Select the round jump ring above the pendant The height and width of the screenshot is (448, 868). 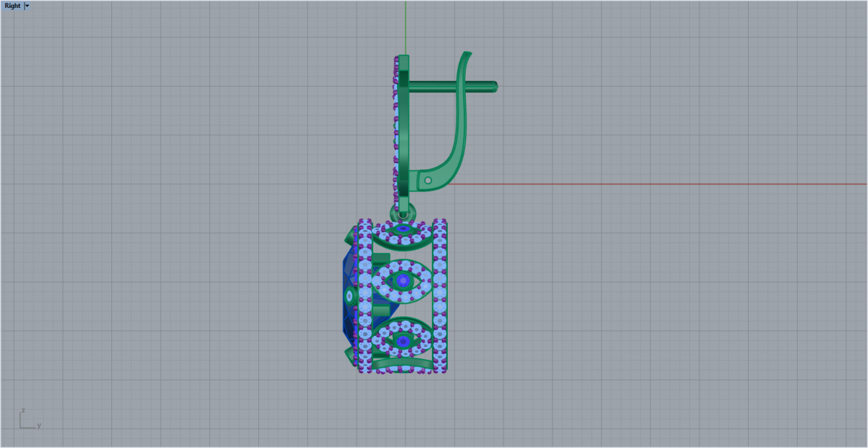(402, 213)
